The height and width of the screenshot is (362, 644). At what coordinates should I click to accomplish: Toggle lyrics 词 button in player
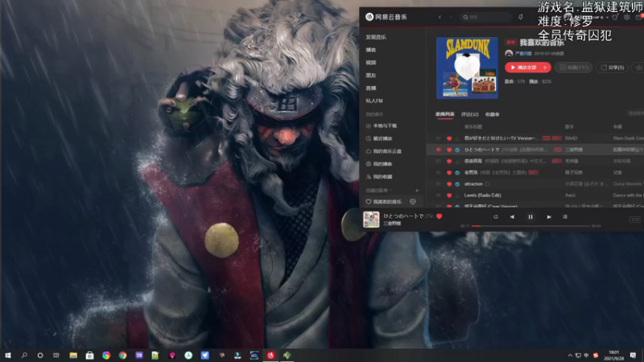565,216
